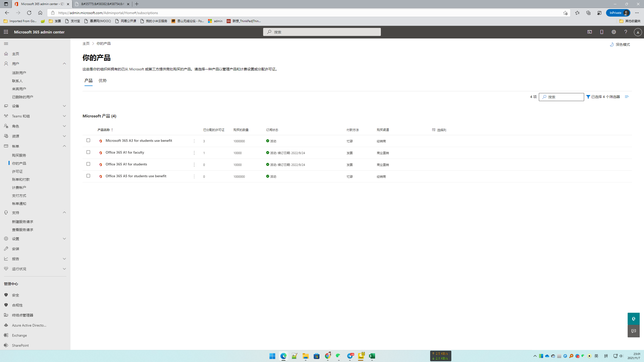Select Microsoft 365 A3 for students checkbox

click(88, 140)
